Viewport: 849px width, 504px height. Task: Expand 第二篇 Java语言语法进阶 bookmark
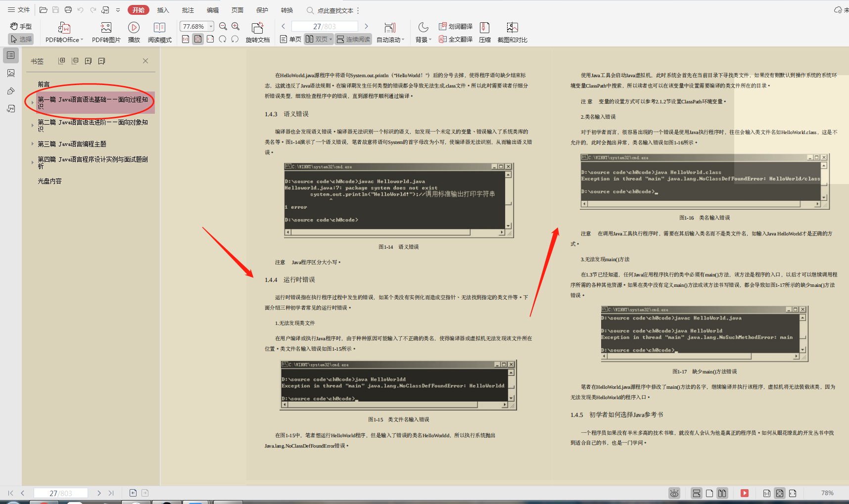click(32, 125)
